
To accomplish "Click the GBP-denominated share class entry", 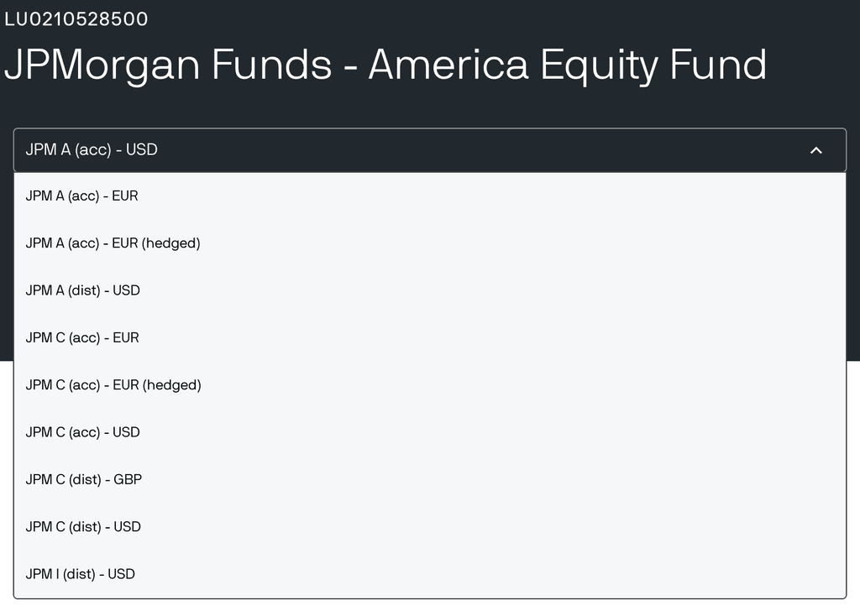I will coord(84,479).
